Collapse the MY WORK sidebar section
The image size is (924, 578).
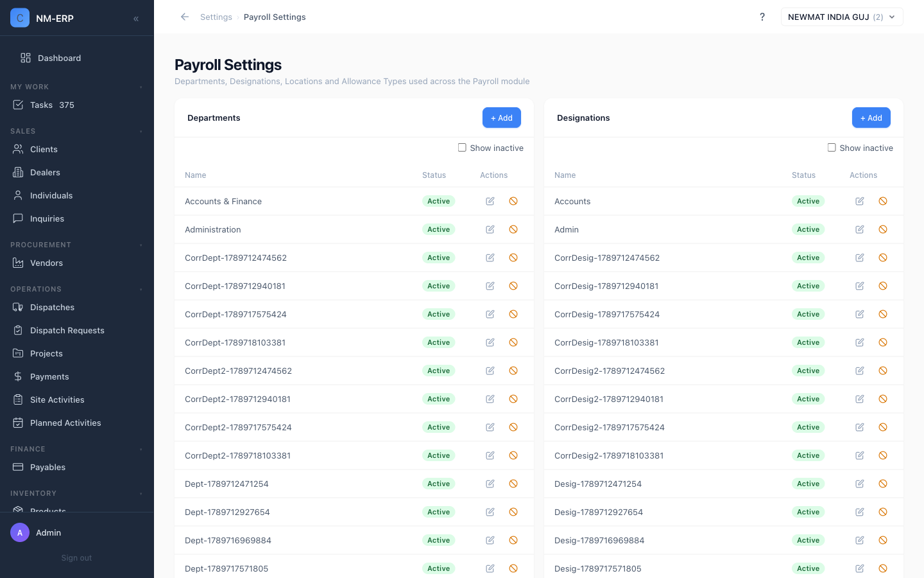coord(141,87)
